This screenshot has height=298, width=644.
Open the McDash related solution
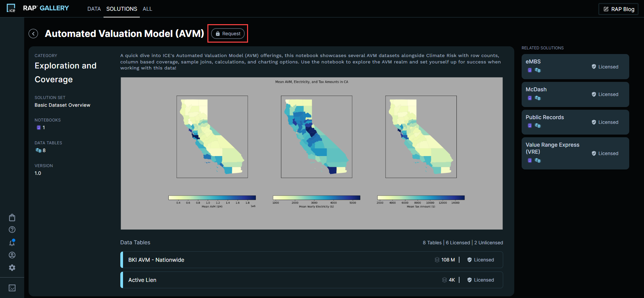tap(575, 94)
